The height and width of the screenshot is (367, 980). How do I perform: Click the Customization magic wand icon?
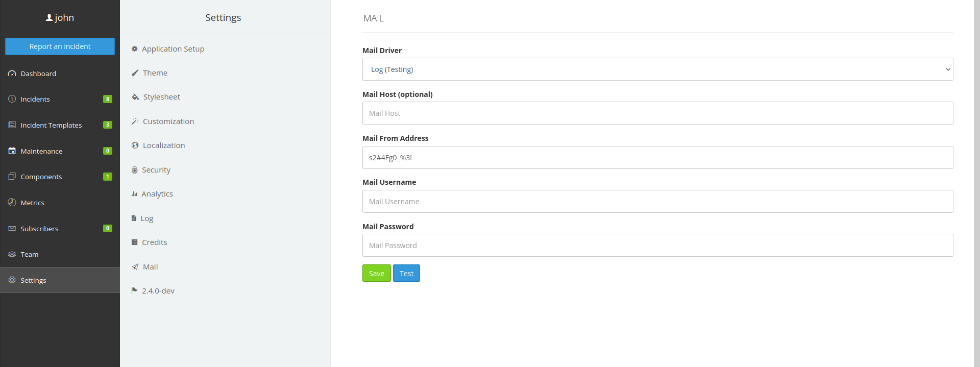coord(135,121)
